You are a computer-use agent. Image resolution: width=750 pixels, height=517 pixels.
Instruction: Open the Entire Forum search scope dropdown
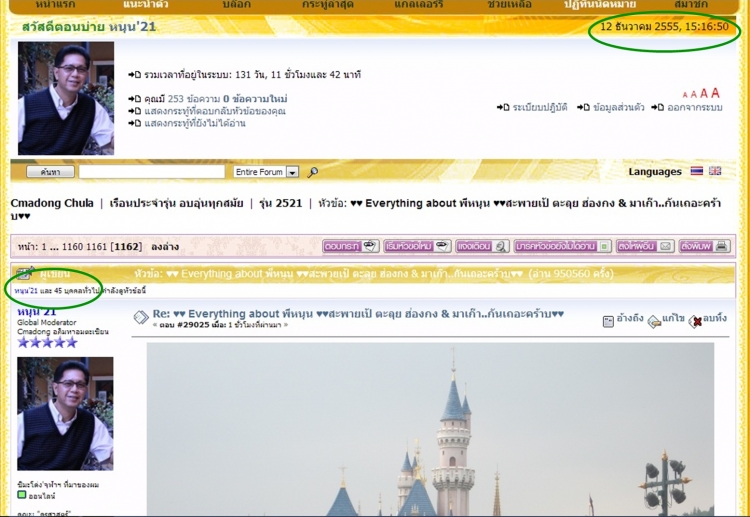[266, 172]
